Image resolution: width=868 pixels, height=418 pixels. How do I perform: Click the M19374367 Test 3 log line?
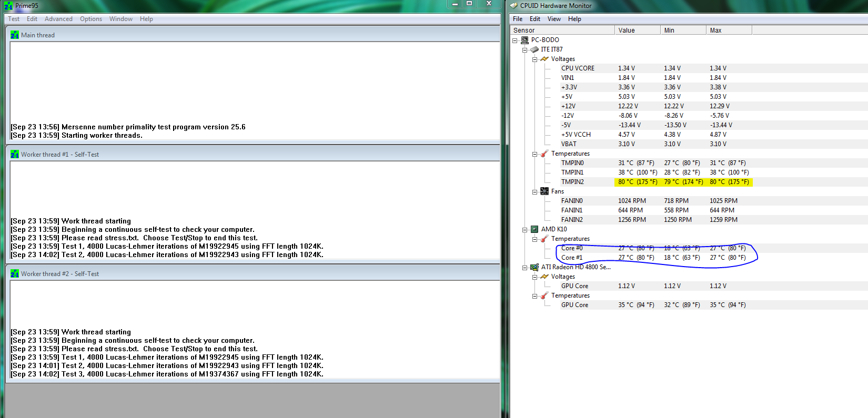pos(167,374)
